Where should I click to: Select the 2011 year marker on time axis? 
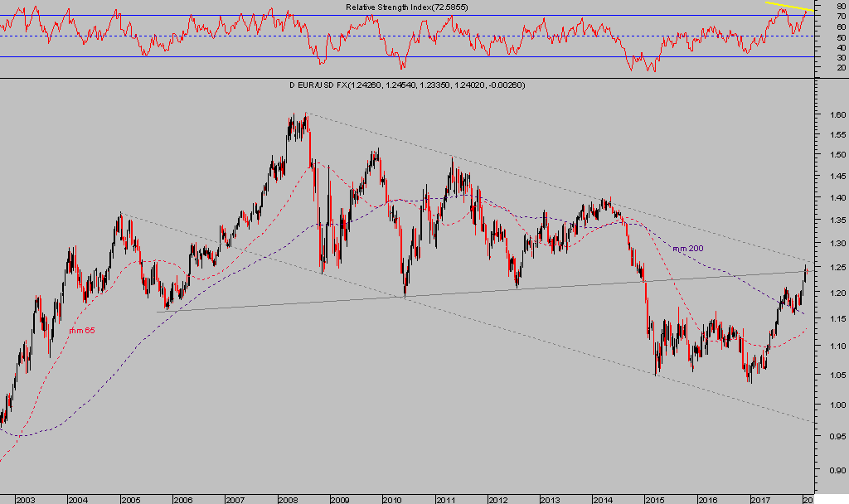pos(445,499)
